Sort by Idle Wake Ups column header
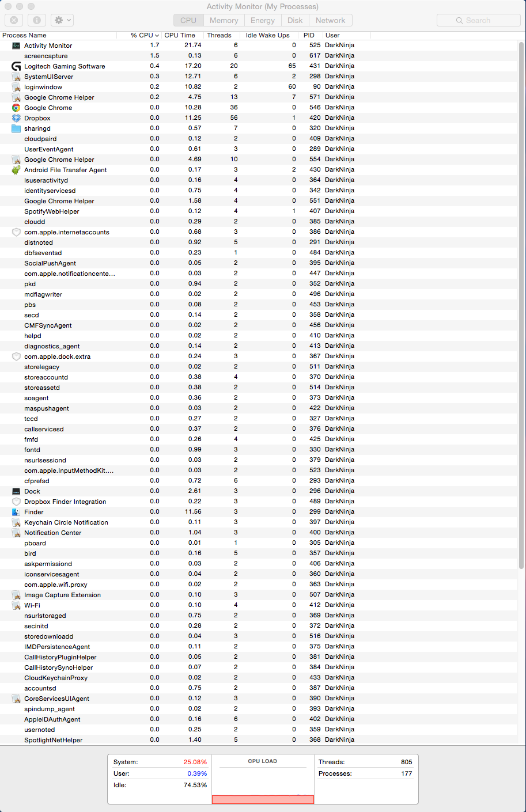Viewport: 526px width, 812px height. pos(270,35)
